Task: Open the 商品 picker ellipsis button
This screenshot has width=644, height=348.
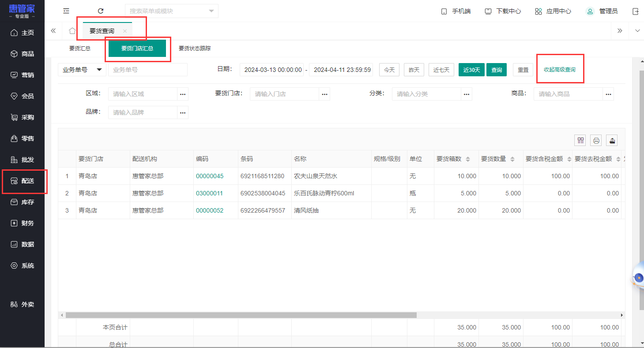Action: point(608,94)
